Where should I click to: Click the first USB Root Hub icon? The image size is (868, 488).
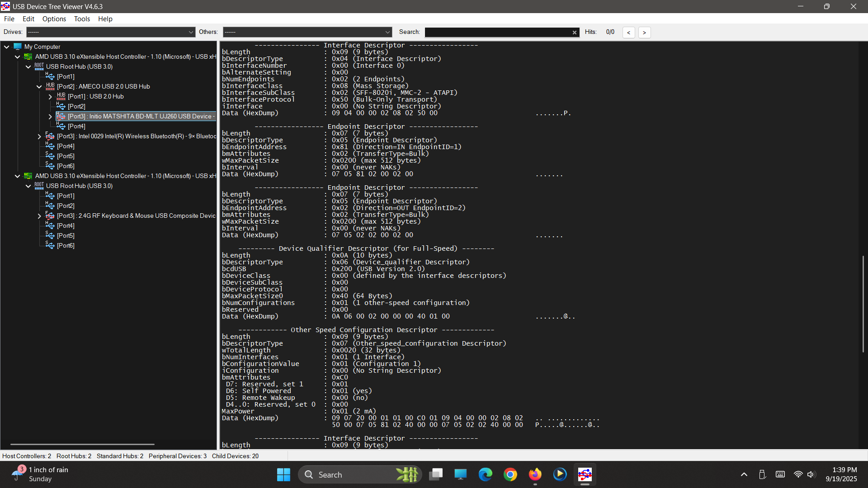39,66
